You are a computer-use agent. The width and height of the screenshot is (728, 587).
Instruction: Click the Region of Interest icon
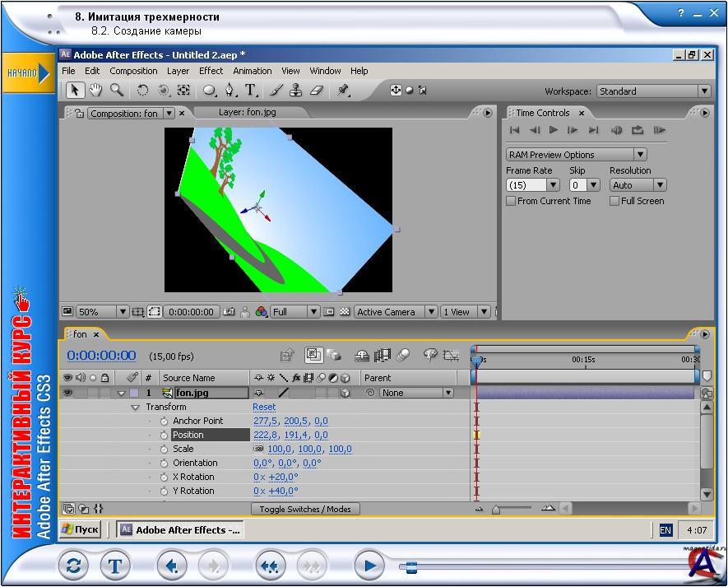click(329, 312)
